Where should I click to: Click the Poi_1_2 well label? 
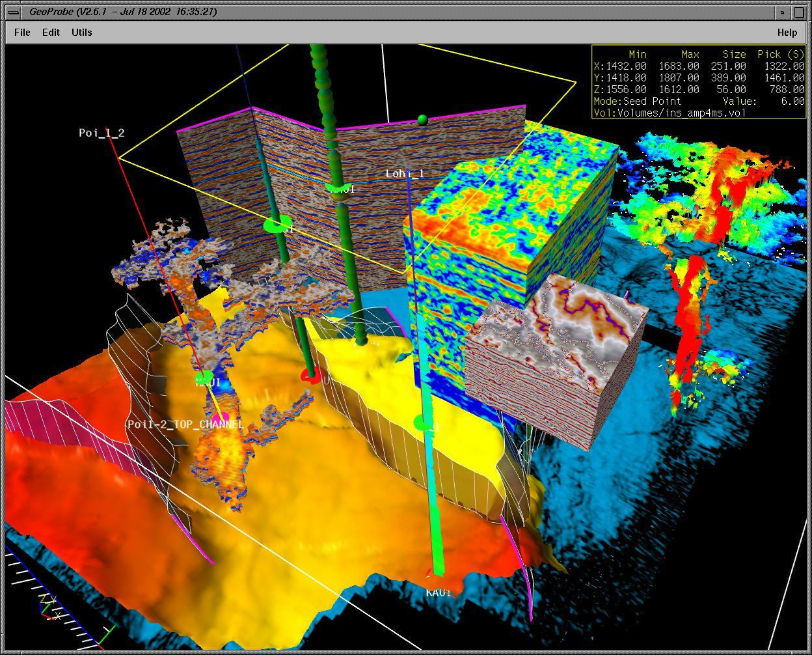point(101,133)
